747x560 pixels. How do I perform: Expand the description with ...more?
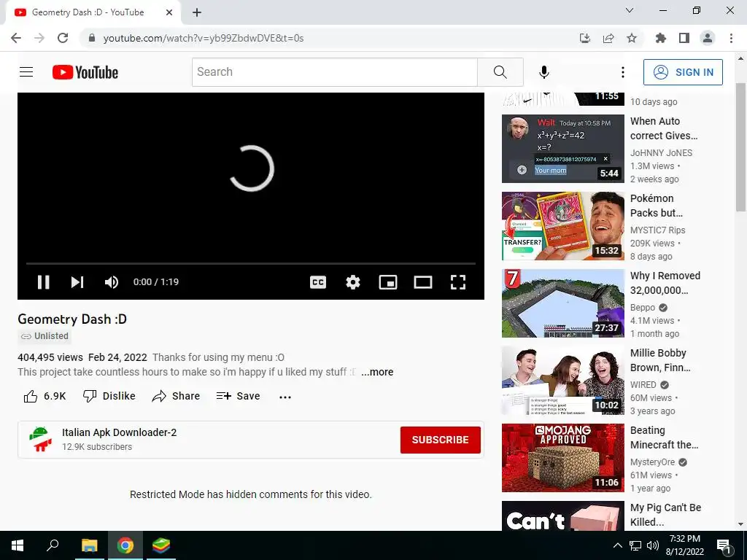(377, 372)
